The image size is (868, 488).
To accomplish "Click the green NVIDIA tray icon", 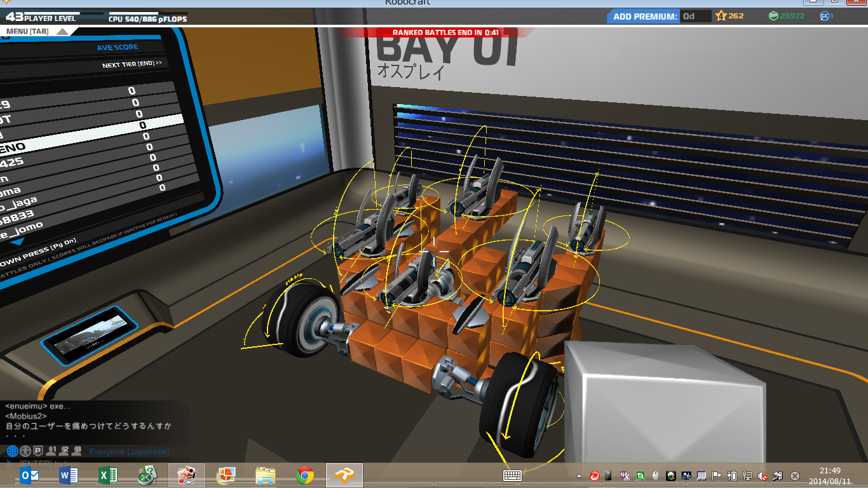I will (641, 475).
